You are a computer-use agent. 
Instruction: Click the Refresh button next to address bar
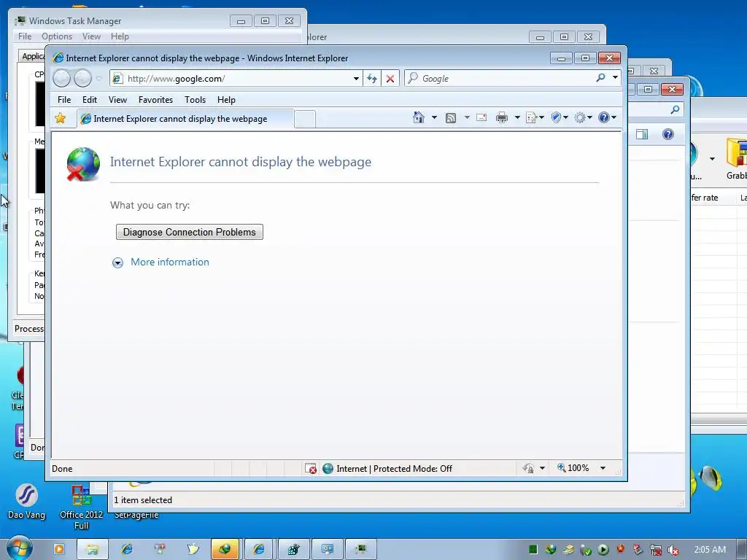371,79
